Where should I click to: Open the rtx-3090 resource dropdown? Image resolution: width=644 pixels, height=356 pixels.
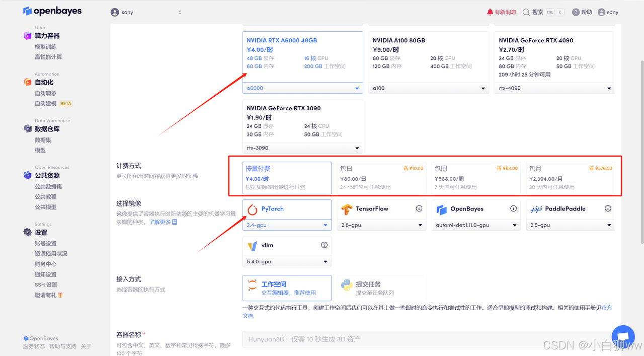tap(303, 148)
